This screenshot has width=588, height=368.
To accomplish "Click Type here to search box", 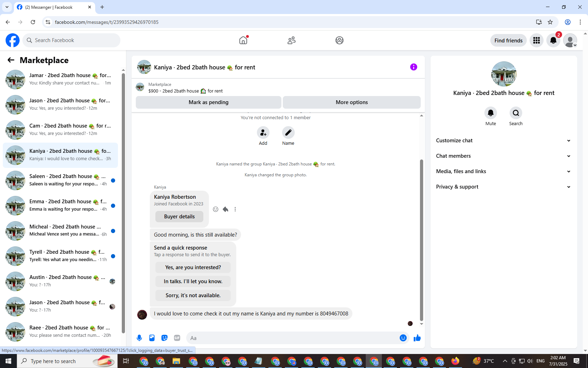I will point(66,361).
